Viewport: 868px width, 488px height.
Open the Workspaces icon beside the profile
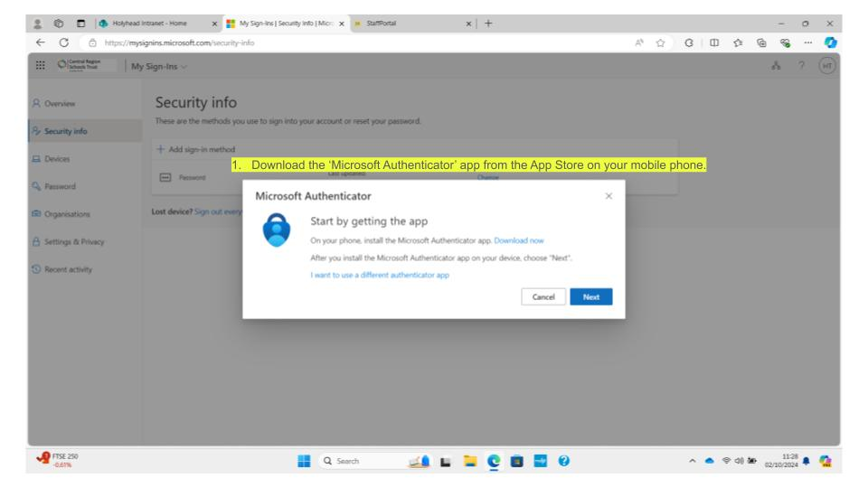(x=59, y=23)
